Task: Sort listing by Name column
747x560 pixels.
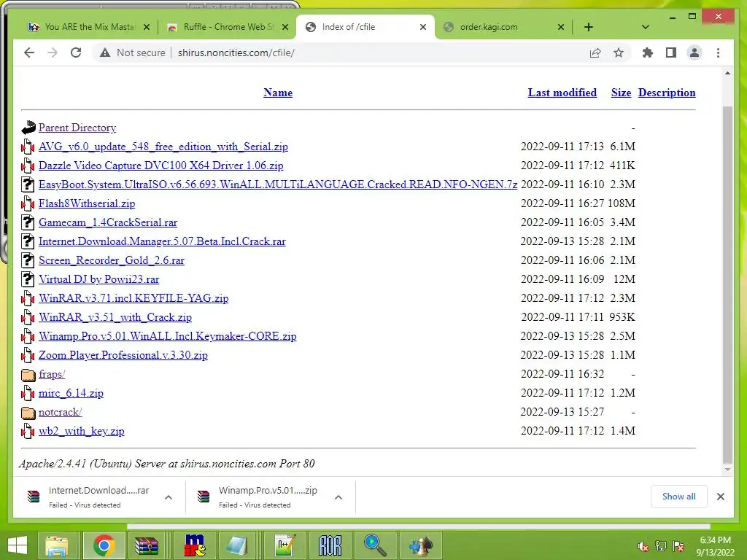Action: (x=278, y=93)
